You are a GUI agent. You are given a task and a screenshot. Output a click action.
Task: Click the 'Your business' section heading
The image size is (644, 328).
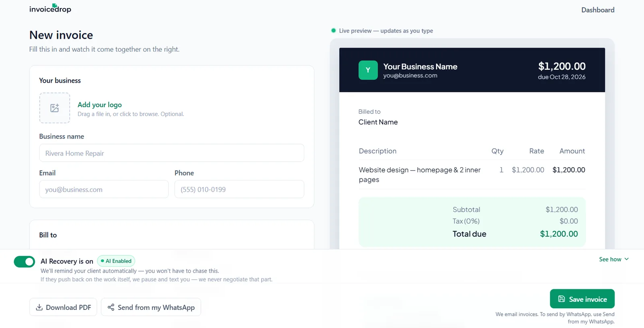point(60,81)
